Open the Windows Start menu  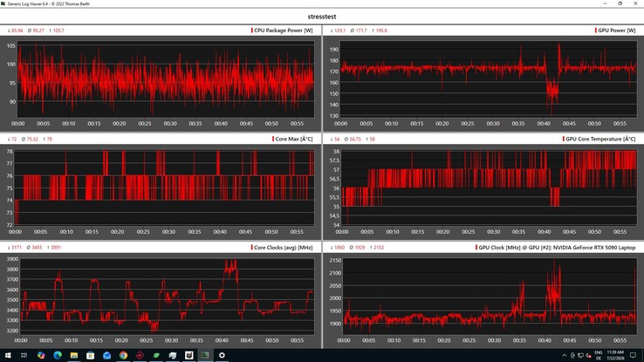8,355
